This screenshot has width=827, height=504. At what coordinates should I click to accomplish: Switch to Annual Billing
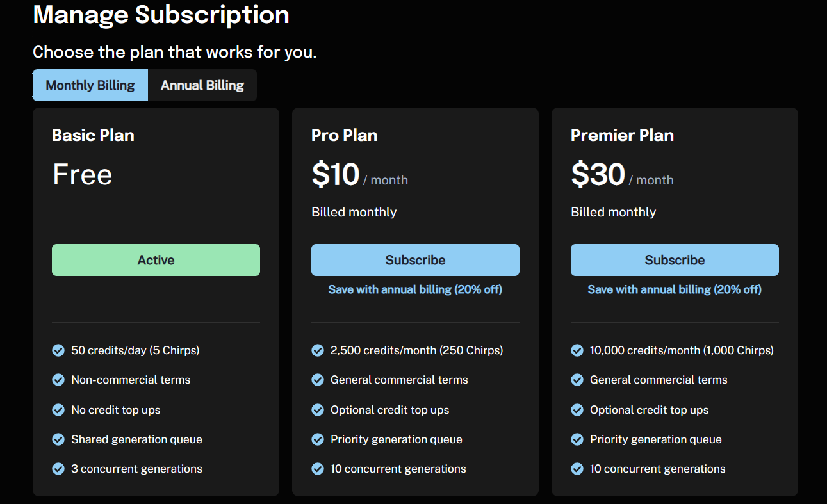(202, 85)
